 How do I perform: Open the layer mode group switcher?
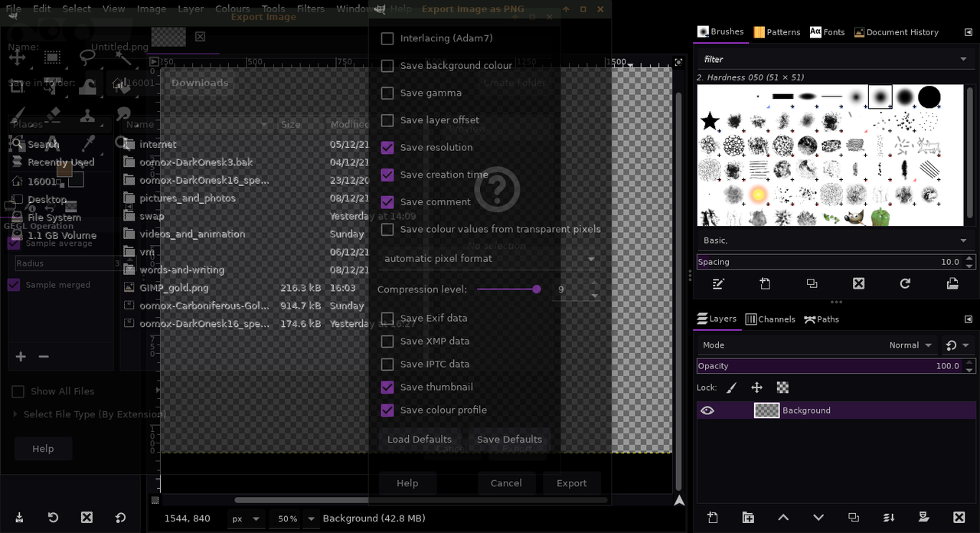coord(957,345)
